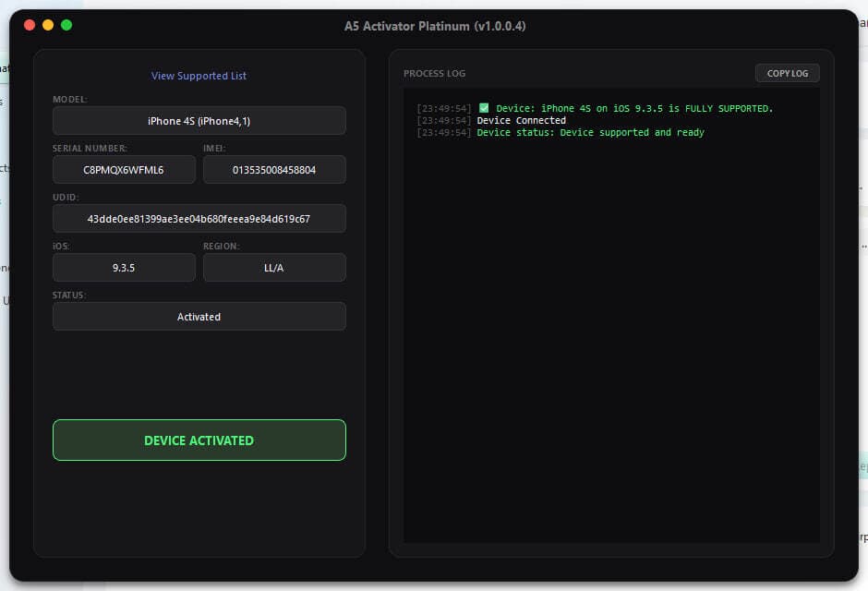Click the IMEI label
Image resolution: width=868 pixels, height=591 pixels.
[214, 149]
